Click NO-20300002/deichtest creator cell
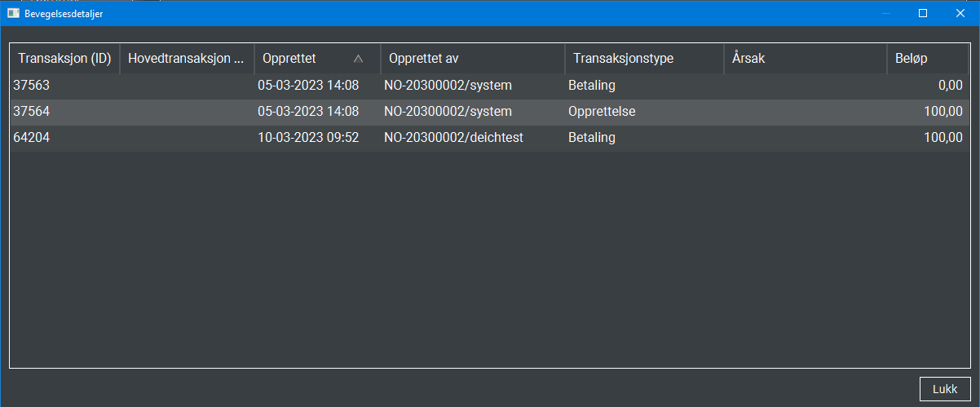Screen dimensions: 980x407 [x=454, y=138]
